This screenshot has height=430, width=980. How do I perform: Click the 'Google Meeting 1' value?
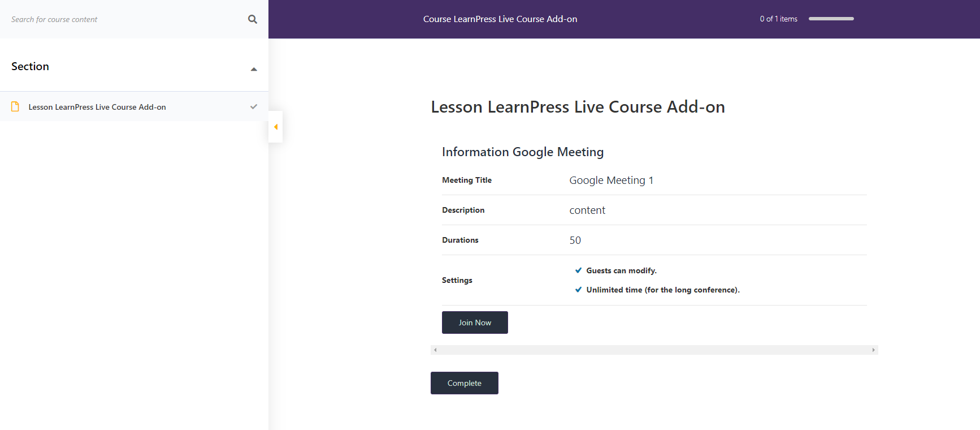coord(612,180)
